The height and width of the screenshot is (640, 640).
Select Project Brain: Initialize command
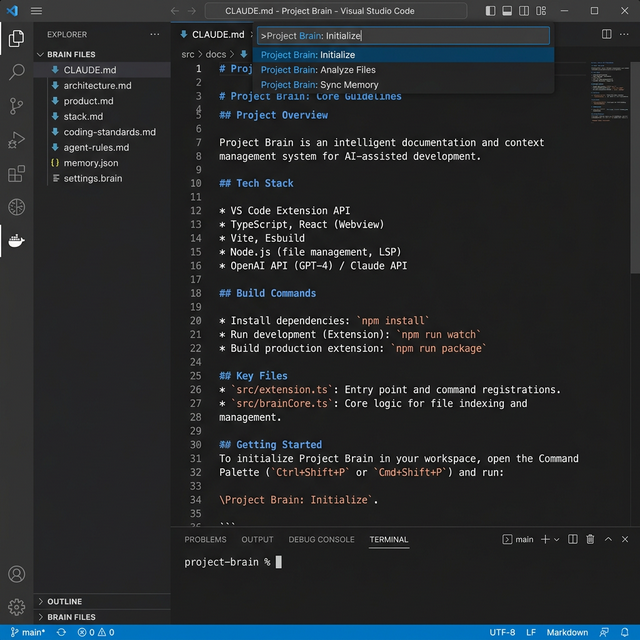point(403,55)
